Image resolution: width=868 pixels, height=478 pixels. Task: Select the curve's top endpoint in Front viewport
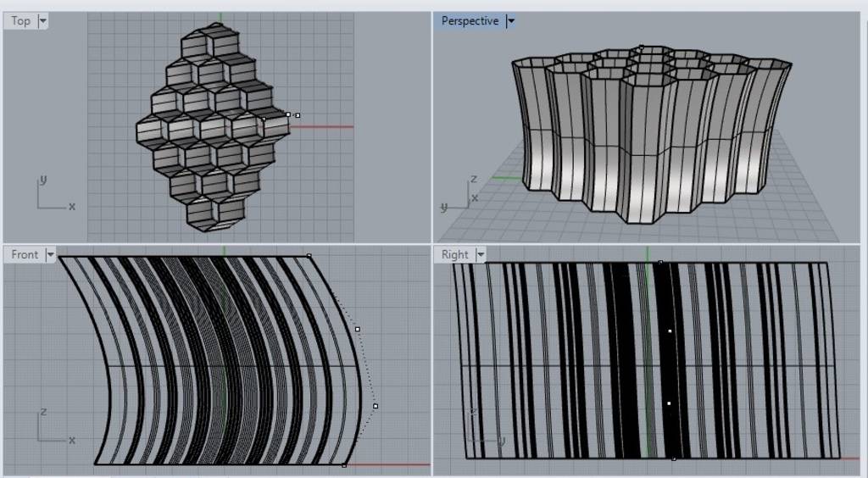[x=309, y=256]
